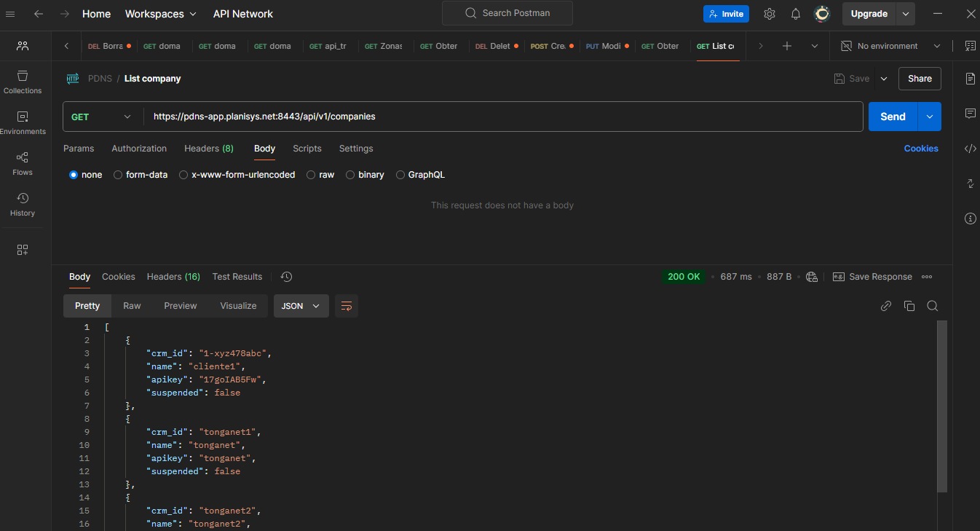
Task: Select the Raw response view
Action: click(132, 306)
